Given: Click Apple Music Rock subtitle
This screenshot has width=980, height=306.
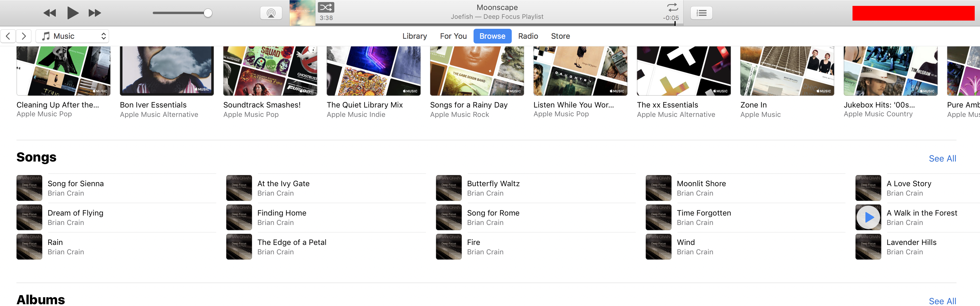Looking at the screenshot, I should tap(459, 115).
